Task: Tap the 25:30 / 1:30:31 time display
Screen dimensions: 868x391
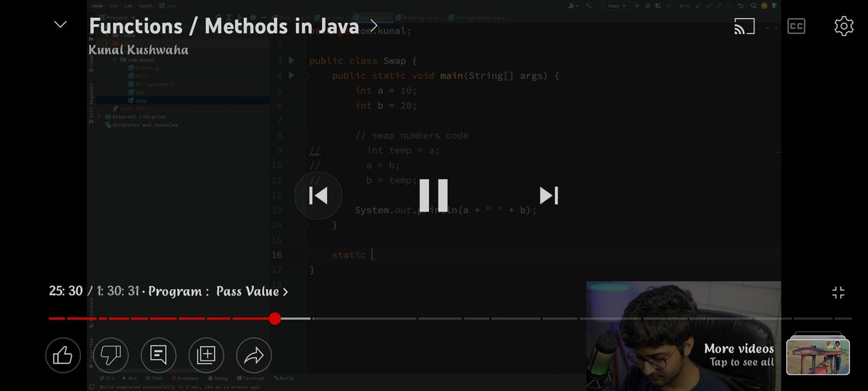Action: (x=94, y=291)
